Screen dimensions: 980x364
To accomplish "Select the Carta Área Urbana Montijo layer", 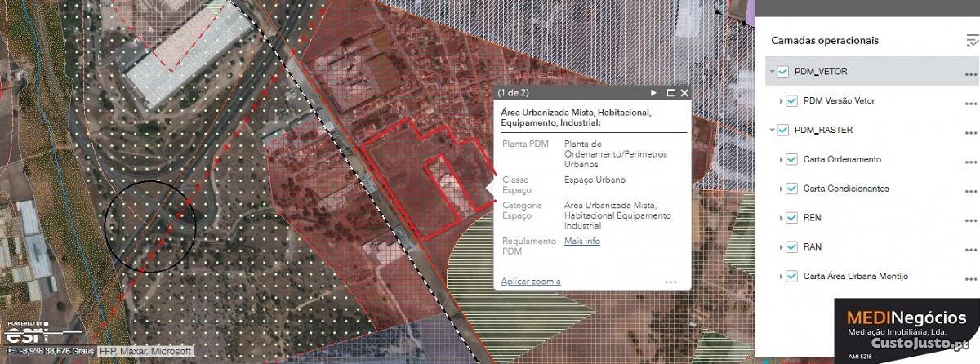I will [x=855, y=277].
